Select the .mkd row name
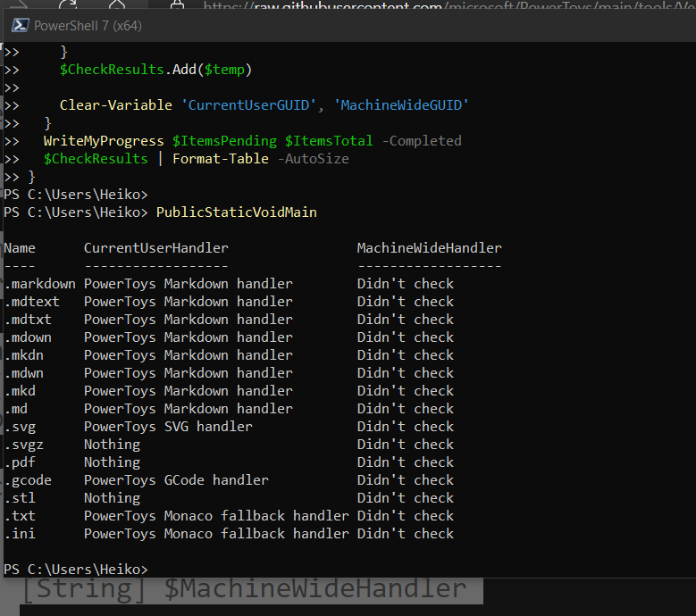This screenshot has width=696, height=616. tap(20, 391)
